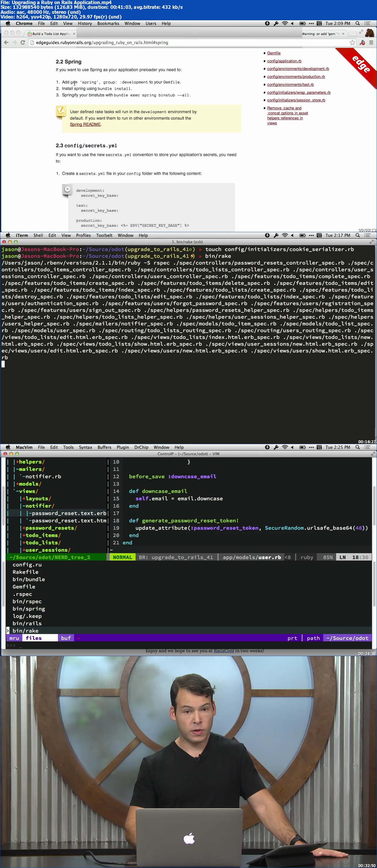Open Bookmarks menu in Chrome

click(x=108, y=23)
